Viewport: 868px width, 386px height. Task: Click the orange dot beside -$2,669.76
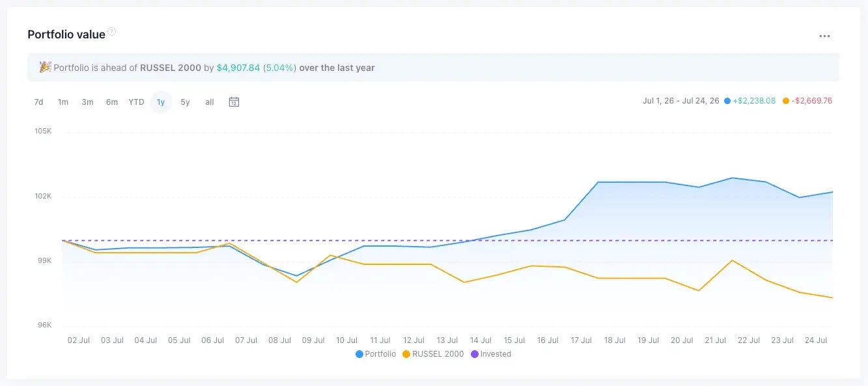(786, 101)
